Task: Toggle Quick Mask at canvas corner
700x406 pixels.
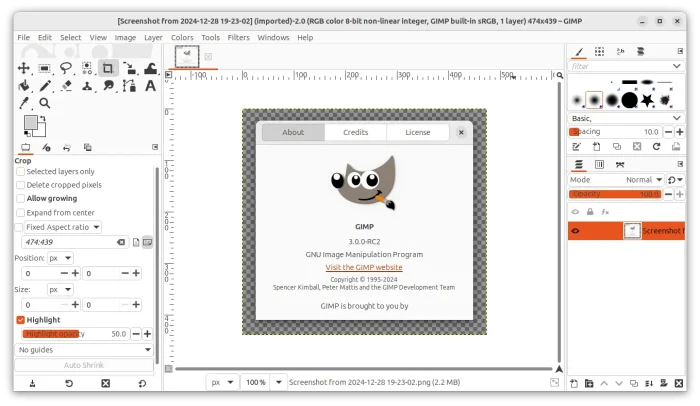Action: [x=168, y=368]
